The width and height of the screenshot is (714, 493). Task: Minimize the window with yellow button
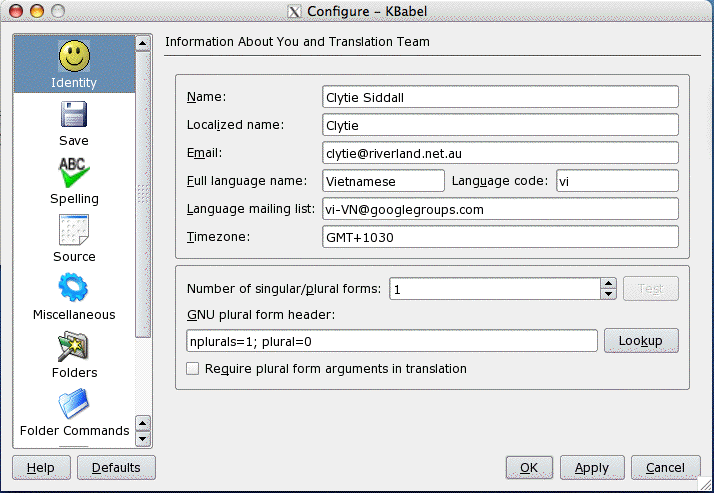tap(37, 11)
